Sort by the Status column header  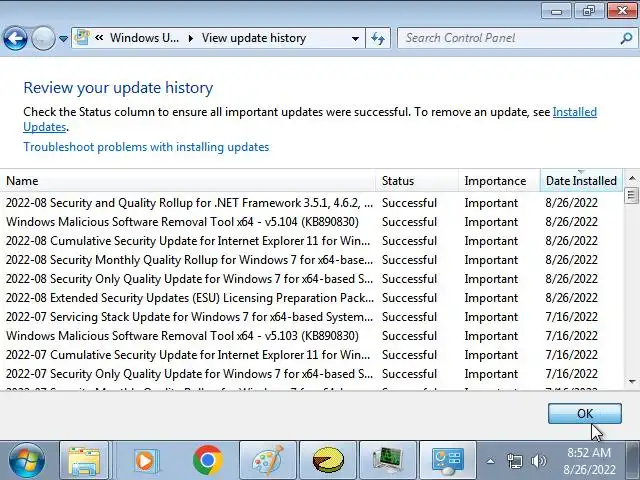tap(417, 180)
